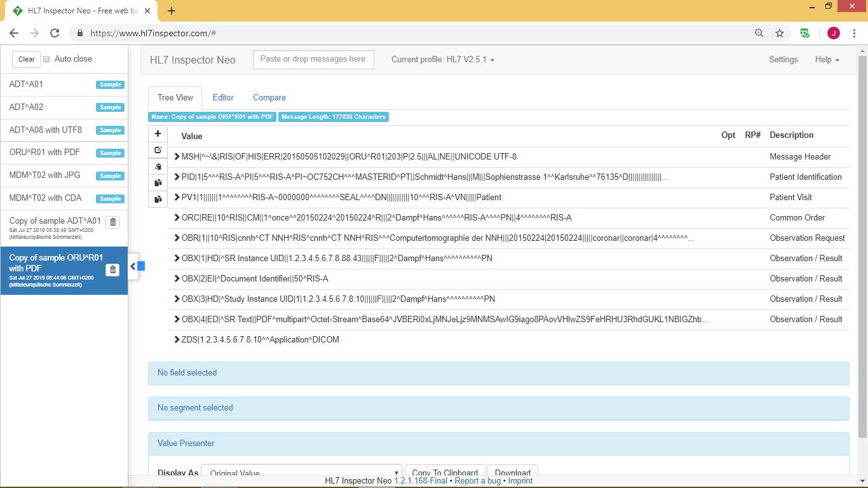Reload the page in the browser
868x488 pixels.
pos(55,33)
